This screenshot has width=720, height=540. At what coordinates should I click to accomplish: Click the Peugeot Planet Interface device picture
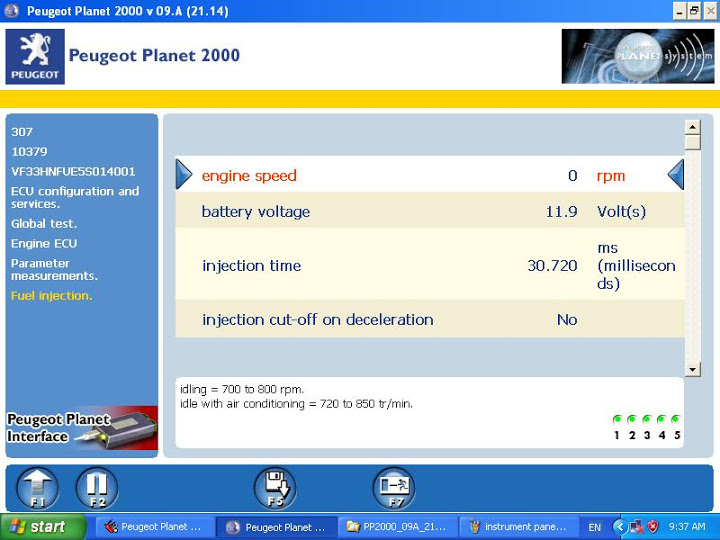[x=81, y=429]
